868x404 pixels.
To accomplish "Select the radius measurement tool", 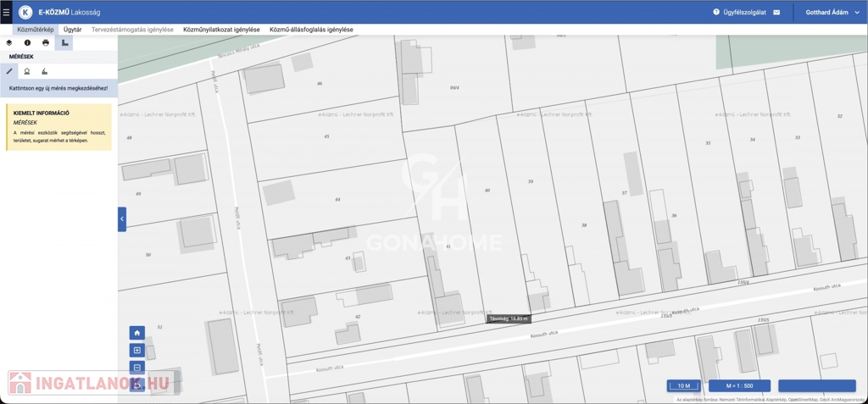I will click(27, 71).
